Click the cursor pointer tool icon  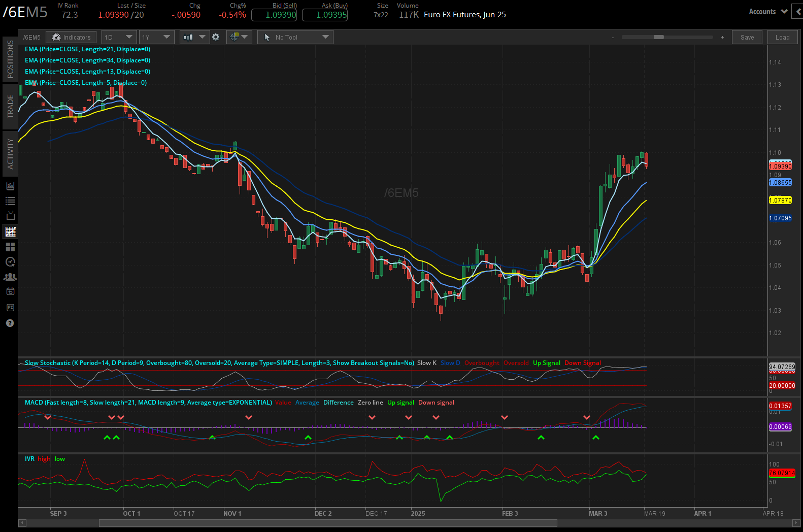point(267,37)
